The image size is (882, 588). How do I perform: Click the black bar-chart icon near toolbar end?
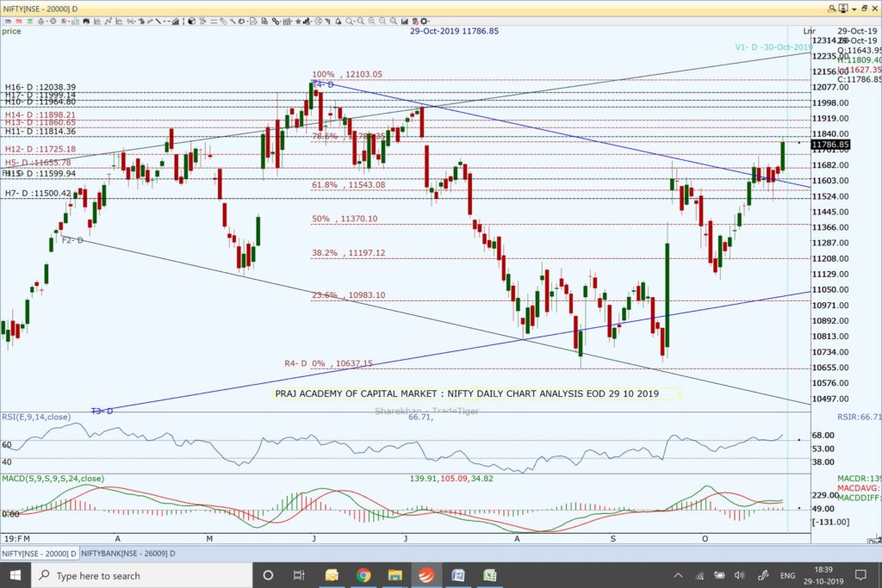click(405, 22)
